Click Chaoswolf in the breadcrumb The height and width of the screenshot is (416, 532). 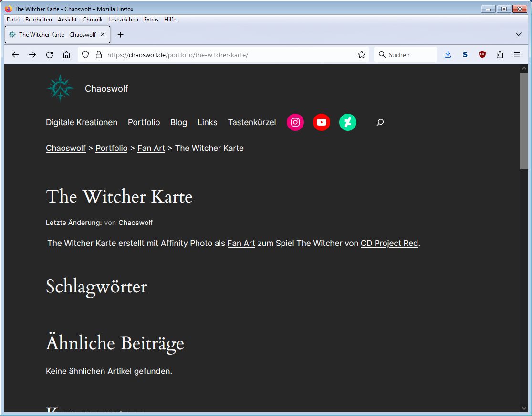point(66,148)
